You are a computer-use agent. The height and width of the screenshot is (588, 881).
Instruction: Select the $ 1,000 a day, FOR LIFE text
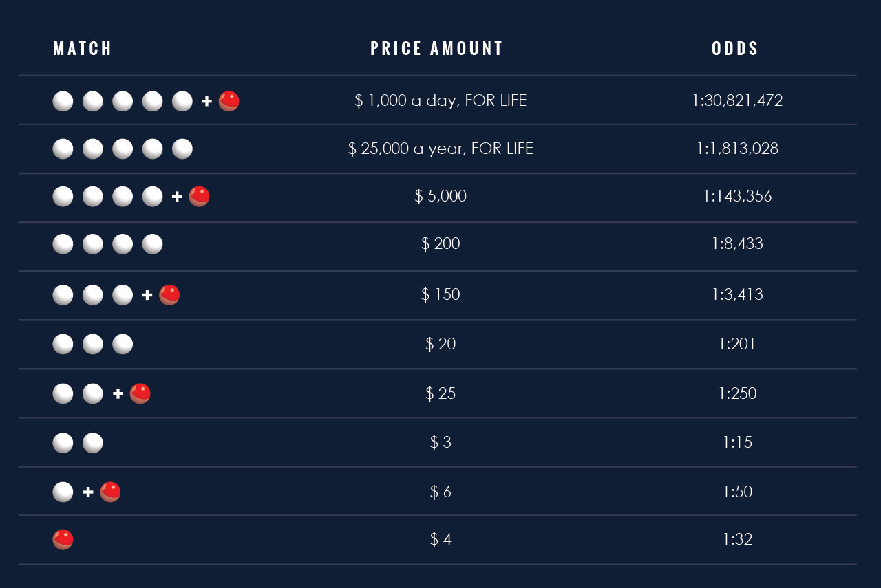click(x=440, y=100)
